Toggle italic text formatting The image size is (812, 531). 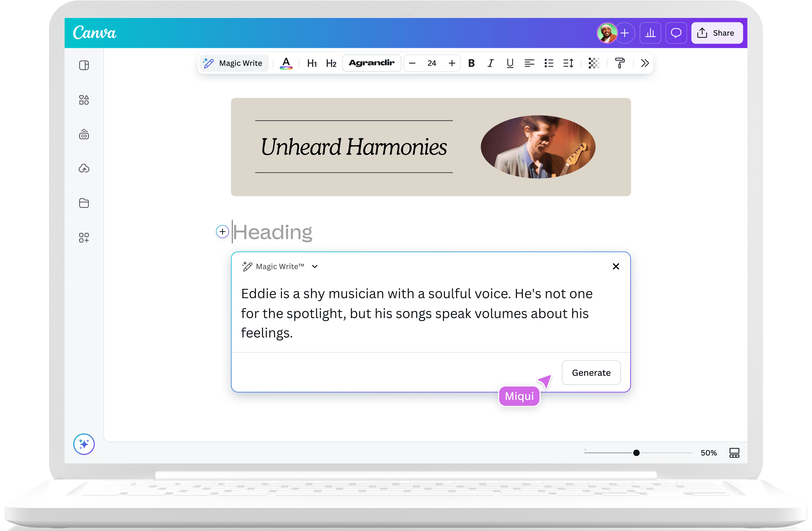(x=490, y=63)
